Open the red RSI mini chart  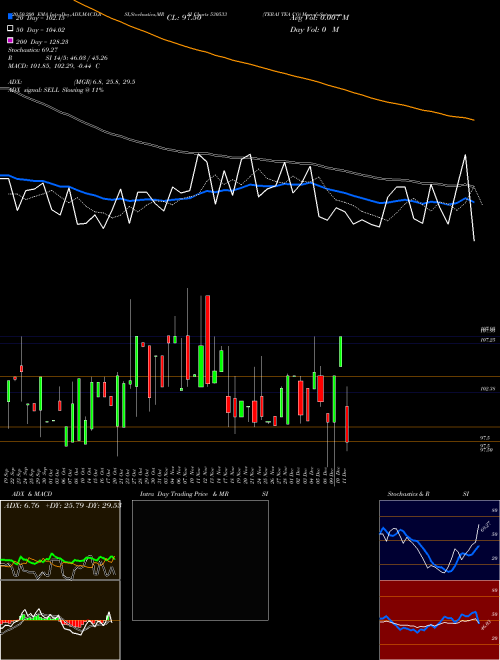coord(439,620)
